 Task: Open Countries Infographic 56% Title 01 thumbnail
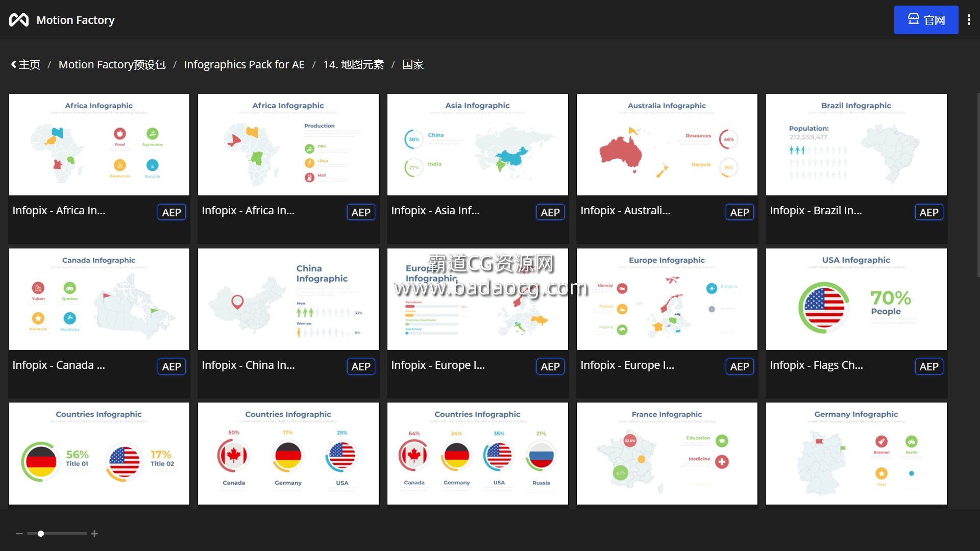click(99, 454)
